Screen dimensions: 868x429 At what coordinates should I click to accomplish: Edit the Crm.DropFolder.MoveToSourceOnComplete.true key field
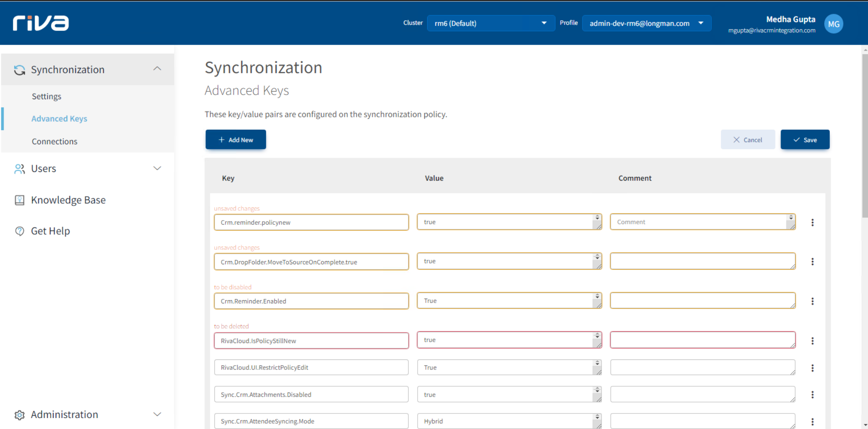click(311, 262)
